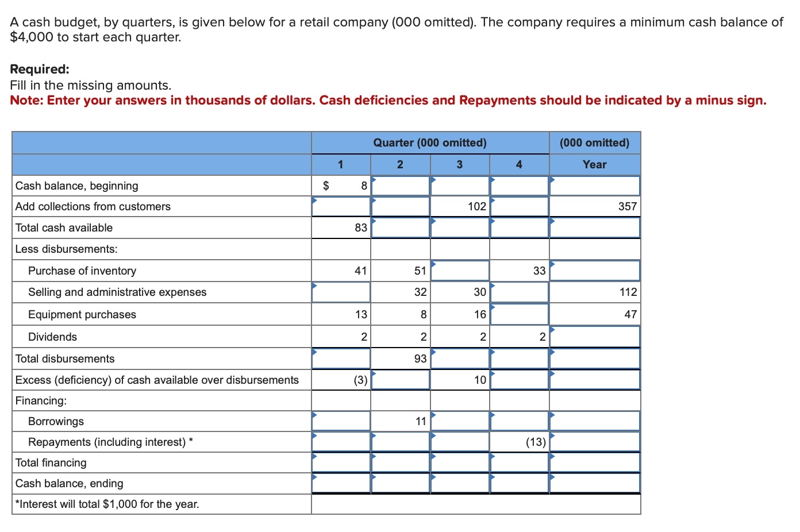Select Quarter 2 repayments field

coord(401,442)
